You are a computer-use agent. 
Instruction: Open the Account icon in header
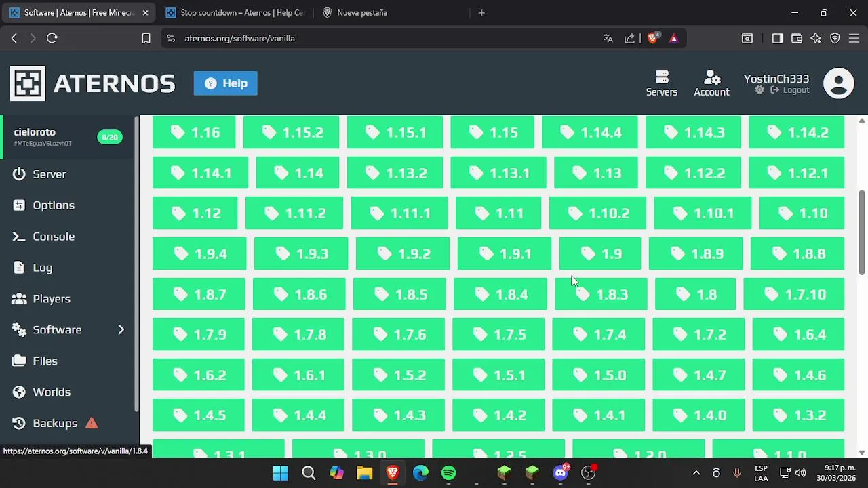pos(711,77)
